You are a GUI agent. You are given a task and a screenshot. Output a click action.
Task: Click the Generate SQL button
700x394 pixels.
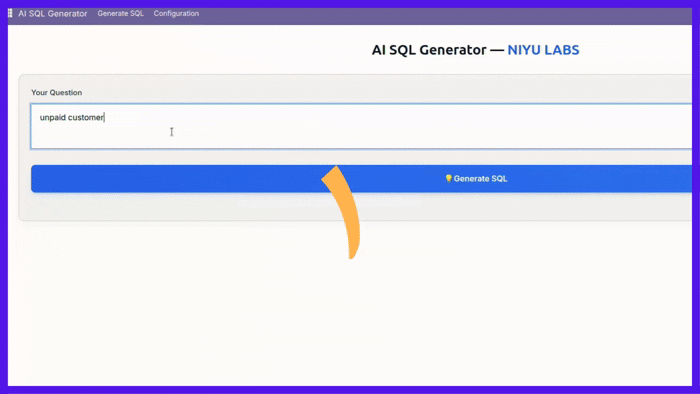(362, 178)
